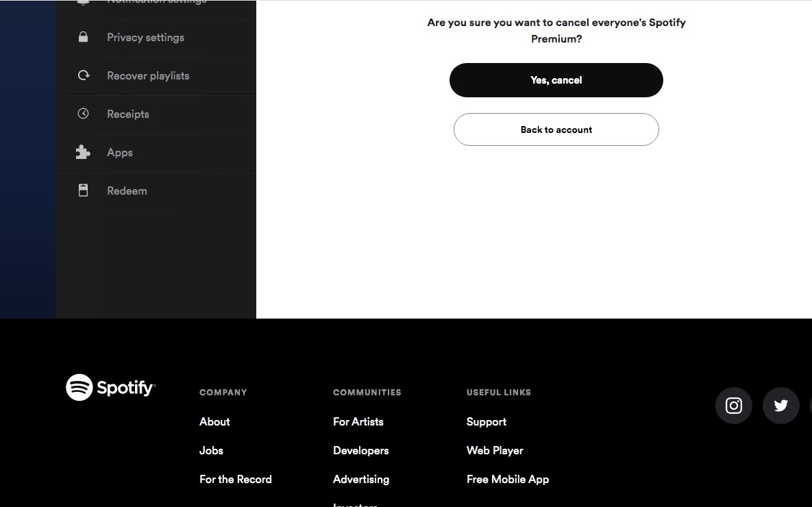812x507 pixels.
Task: Click the Back to account button
Action: [x=556, y=129]
